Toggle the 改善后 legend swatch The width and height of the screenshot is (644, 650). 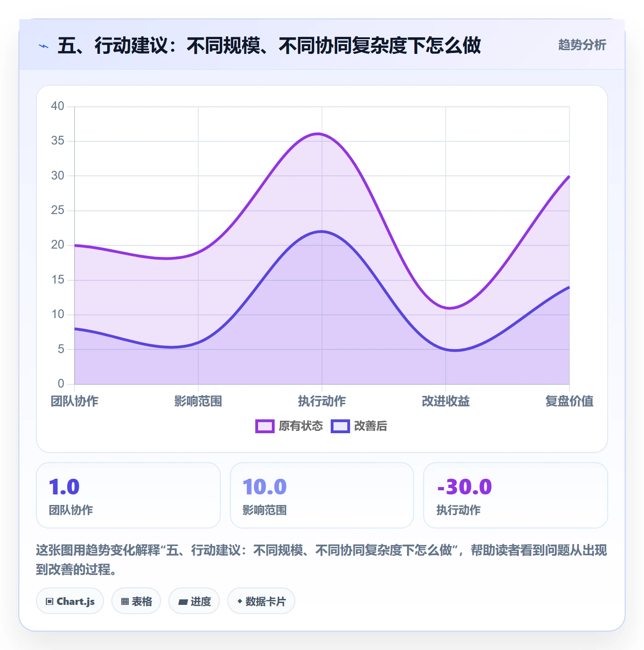pos(340,426)
